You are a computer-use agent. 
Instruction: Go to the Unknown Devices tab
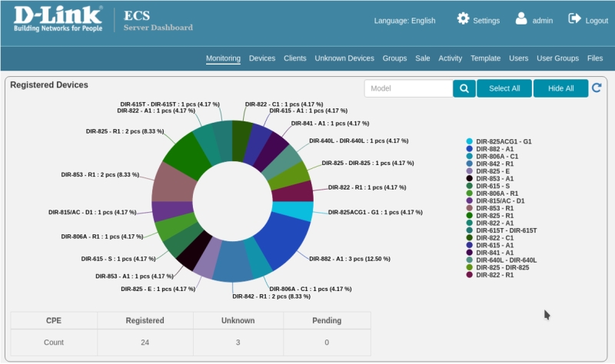click(344, 58)
